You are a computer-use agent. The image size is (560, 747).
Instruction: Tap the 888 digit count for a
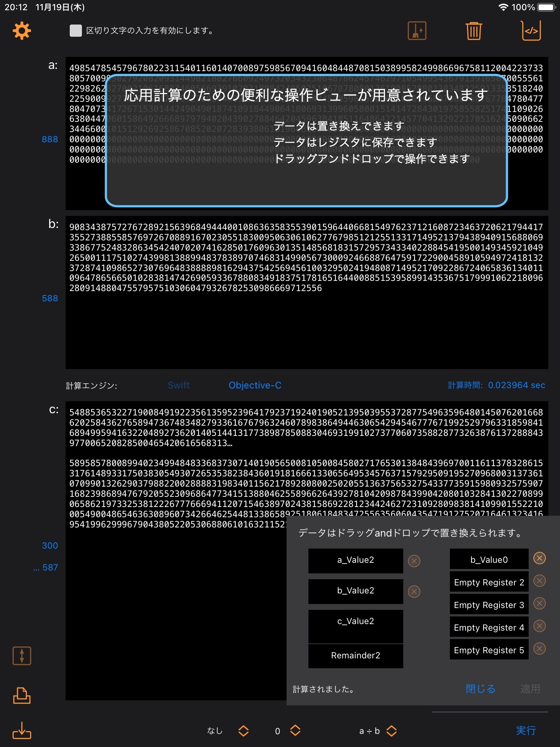pos(50,139)
